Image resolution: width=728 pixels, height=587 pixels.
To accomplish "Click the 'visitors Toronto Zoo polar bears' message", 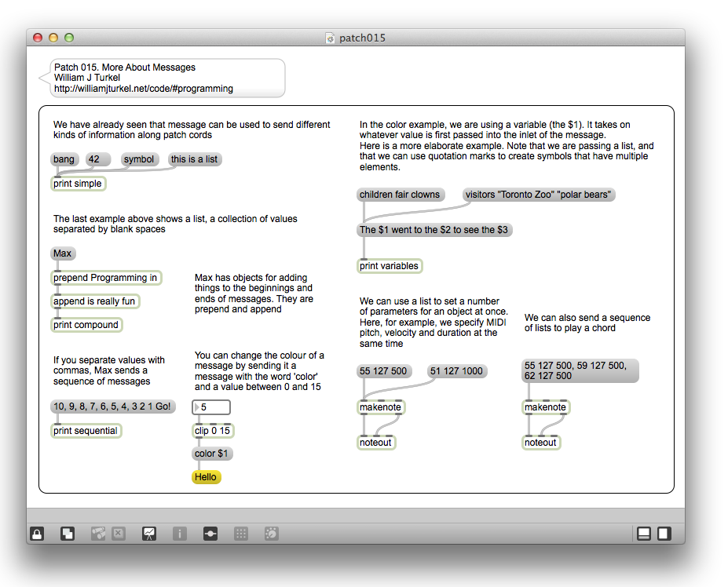I will click(x=538, y=195).
